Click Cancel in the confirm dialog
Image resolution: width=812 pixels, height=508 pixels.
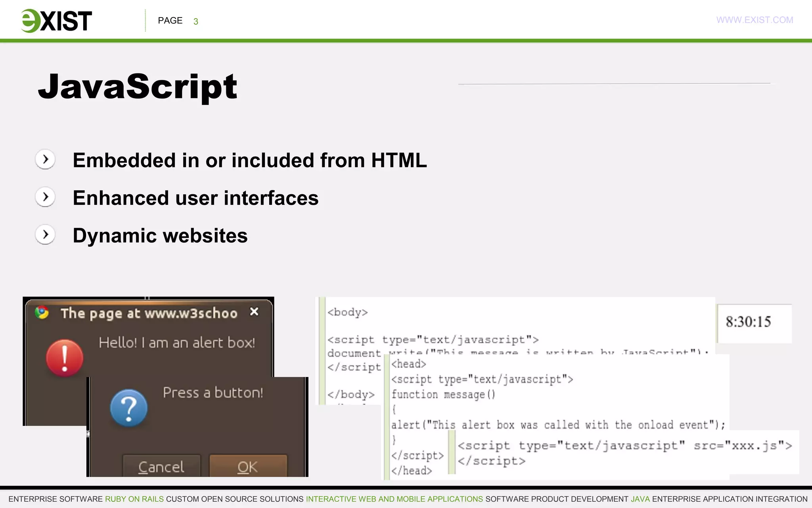(x=161, y=466)
